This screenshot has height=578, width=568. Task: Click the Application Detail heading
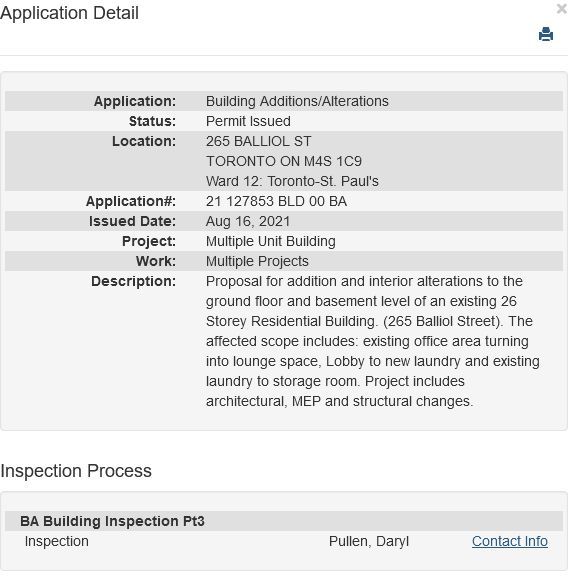point(69,13)
